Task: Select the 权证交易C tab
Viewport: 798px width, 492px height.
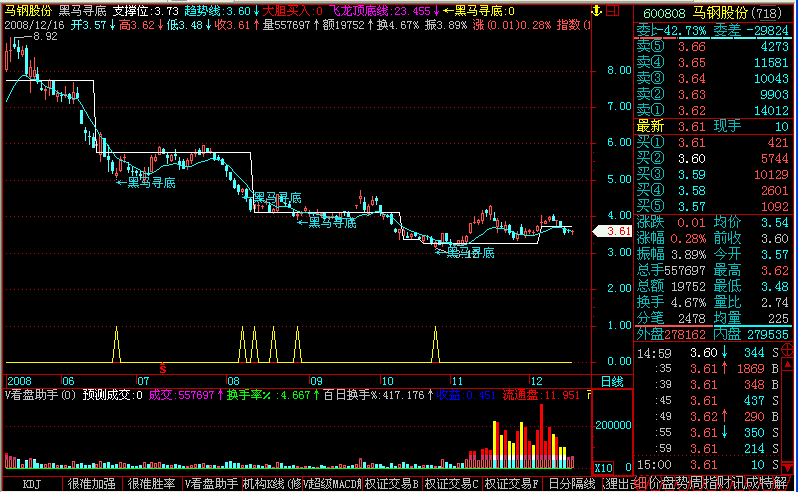Action: [452, 484]
